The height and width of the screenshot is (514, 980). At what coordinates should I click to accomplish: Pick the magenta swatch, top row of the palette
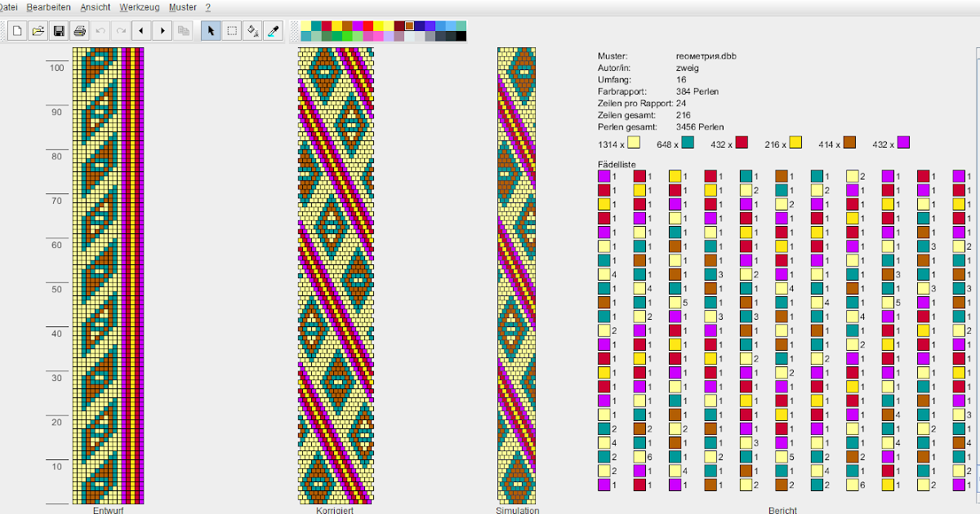[x=358, y=26]
